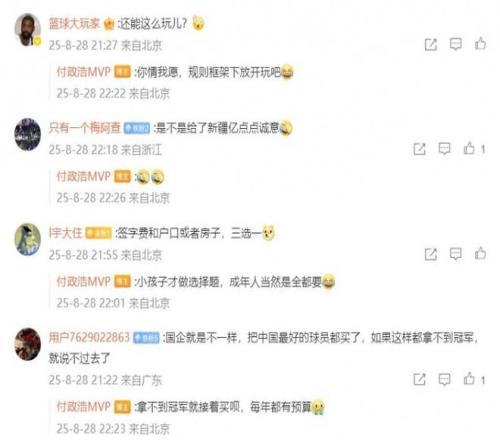500x440 pixels.
Task: Share the 新疆亿点点诚意 comment
Action: (x=419, y=149)
